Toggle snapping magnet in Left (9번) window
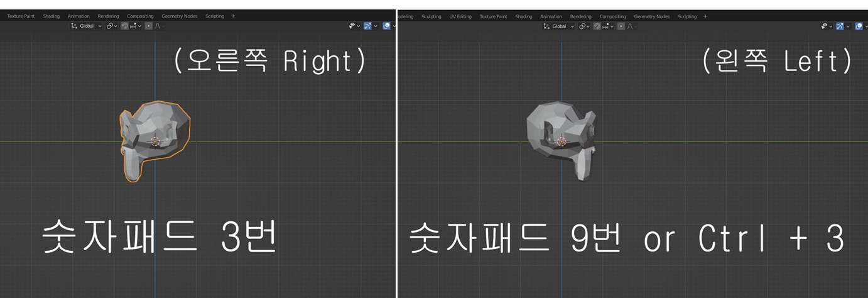Screen dimensions: 868x298 [x=597, y=26]
